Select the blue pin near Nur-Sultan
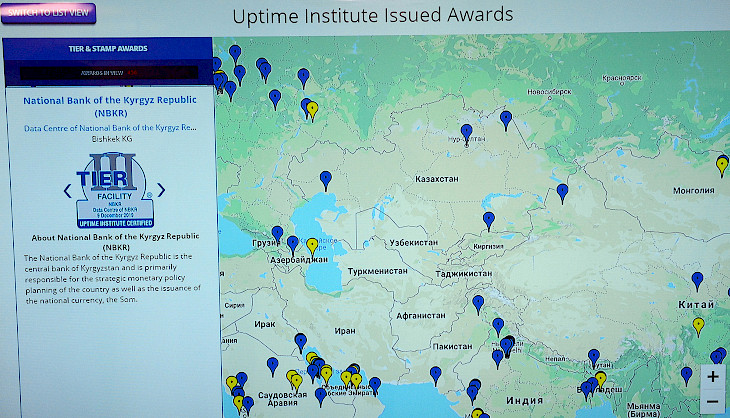The height and width of the screenshot is (418, 730). click(x=466, y=132)
